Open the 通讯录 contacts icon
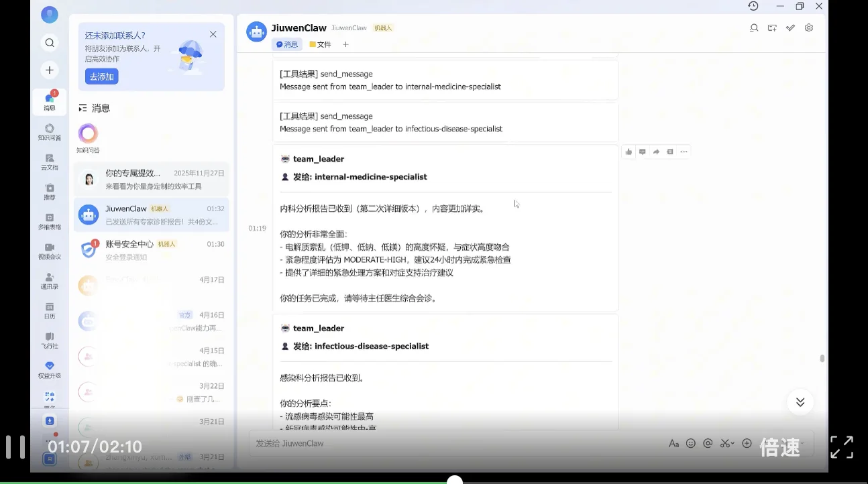 click(x=50, y=282)
